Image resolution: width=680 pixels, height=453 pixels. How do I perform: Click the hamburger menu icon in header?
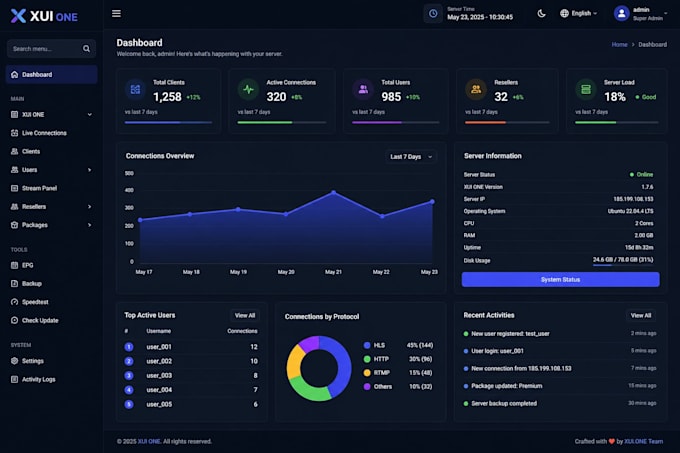tap(116, 14)
